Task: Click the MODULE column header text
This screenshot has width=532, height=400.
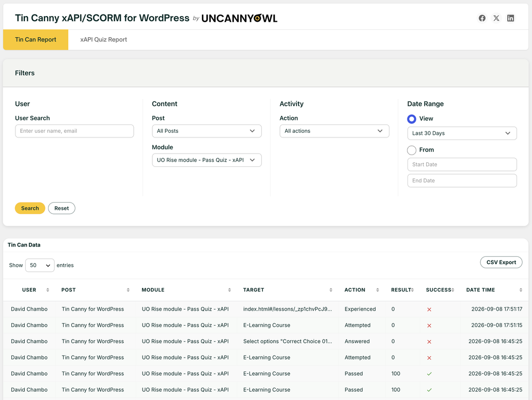Action: click(153, 290)
